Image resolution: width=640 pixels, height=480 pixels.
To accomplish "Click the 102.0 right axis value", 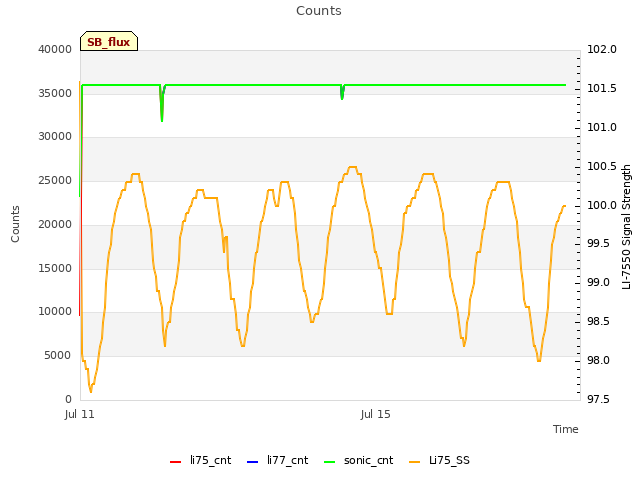I will click(602, 49).
